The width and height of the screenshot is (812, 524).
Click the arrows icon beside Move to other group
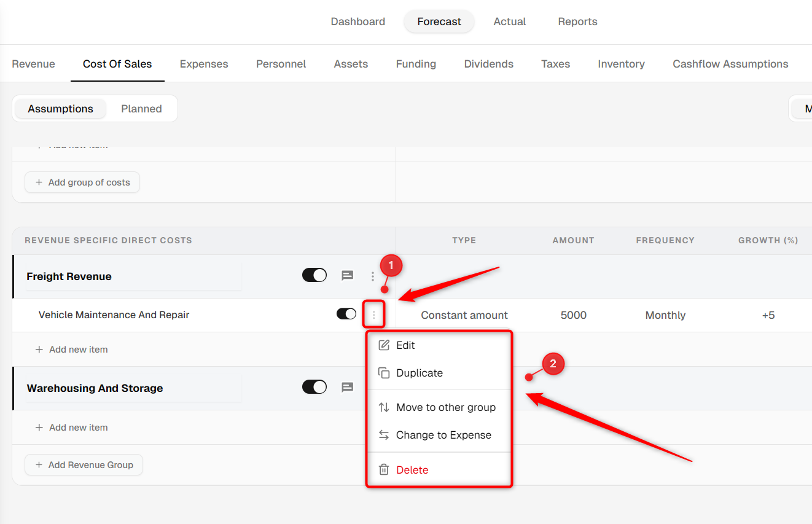tap(384, 407)
